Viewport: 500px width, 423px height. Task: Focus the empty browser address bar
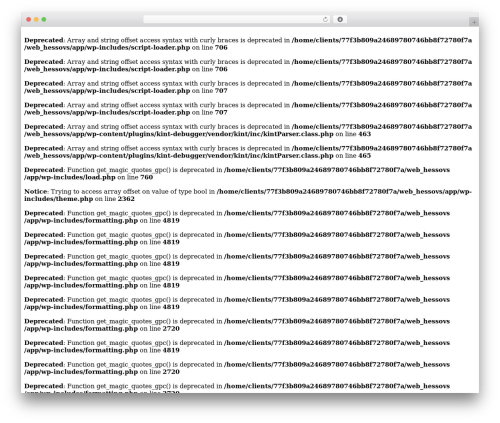tap(236, 20)
